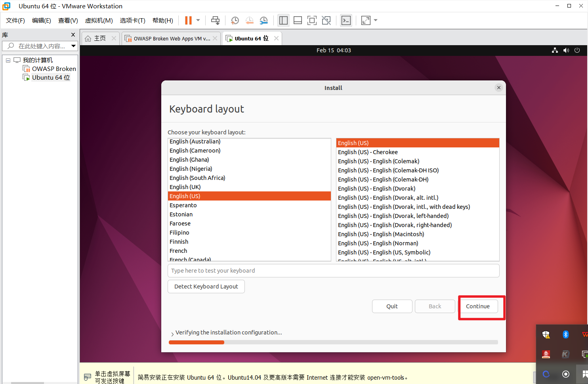Viewport: 588px width, 384px height.
Task: Click the revert to snapshot icon
Action: 249,20
